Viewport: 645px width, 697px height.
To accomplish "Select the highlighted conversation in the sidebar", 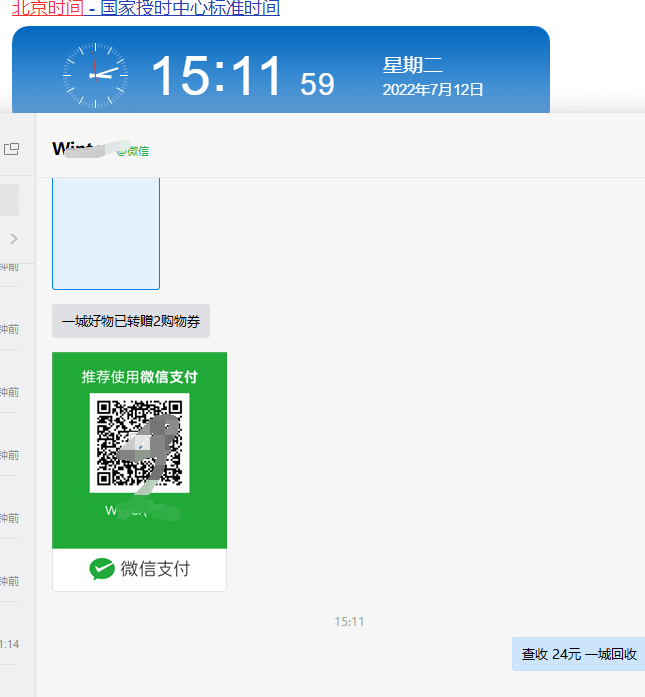I will (x=9, y=200).
